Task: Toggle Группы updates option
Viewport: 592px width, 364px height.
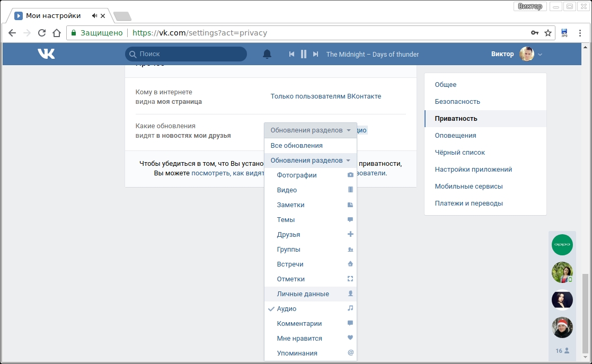Action: (311, 249)
